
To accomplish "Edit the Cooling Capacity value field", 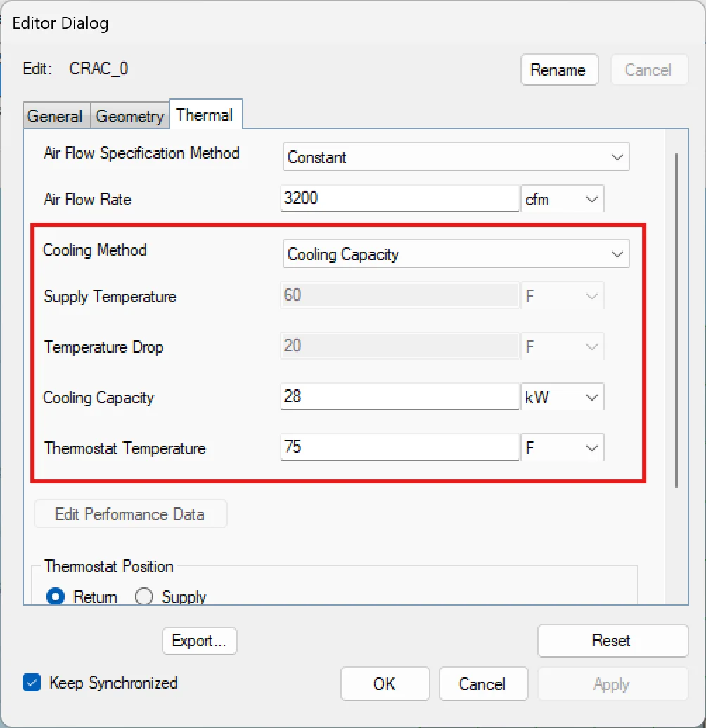I will 399,396.
